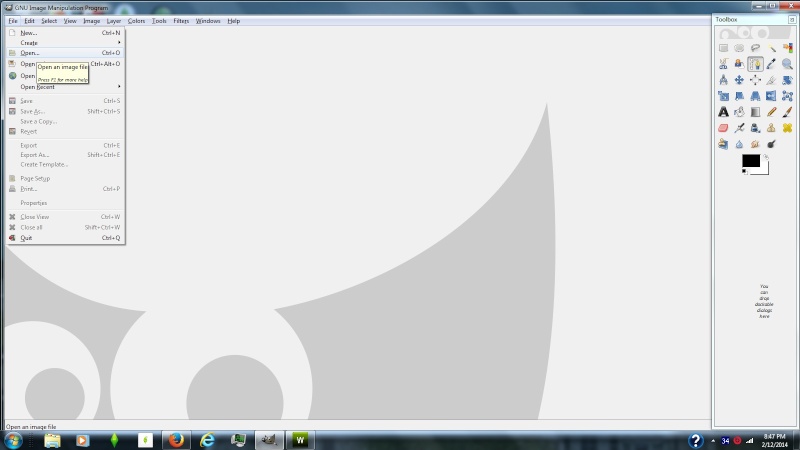Viewport: 800px width, 450px height.
Task: Select the Scale tool
Action: click(x=723, y=96)
